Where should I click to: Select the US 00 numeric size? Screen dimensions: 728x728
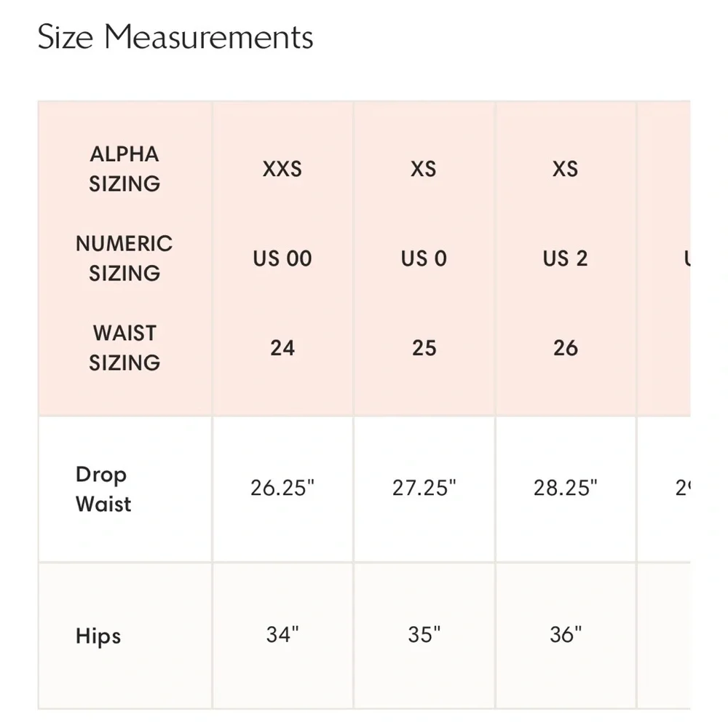point(282,258)
